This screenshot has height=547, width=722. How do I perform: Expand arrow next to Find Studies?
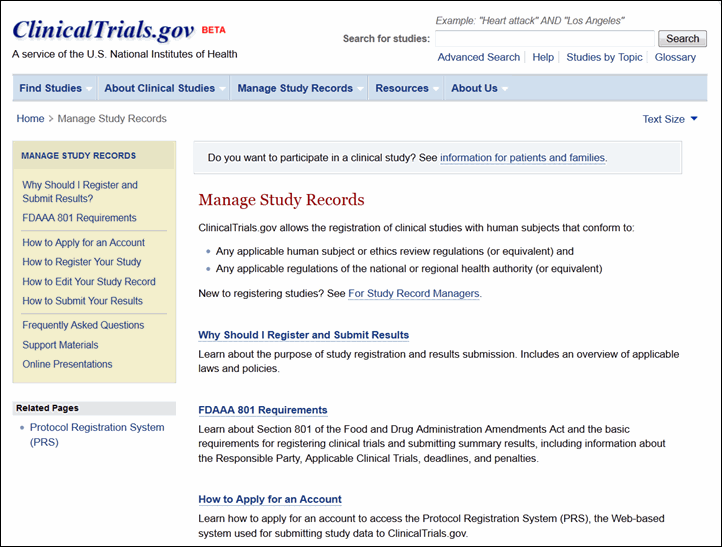(x=89, y=89)
